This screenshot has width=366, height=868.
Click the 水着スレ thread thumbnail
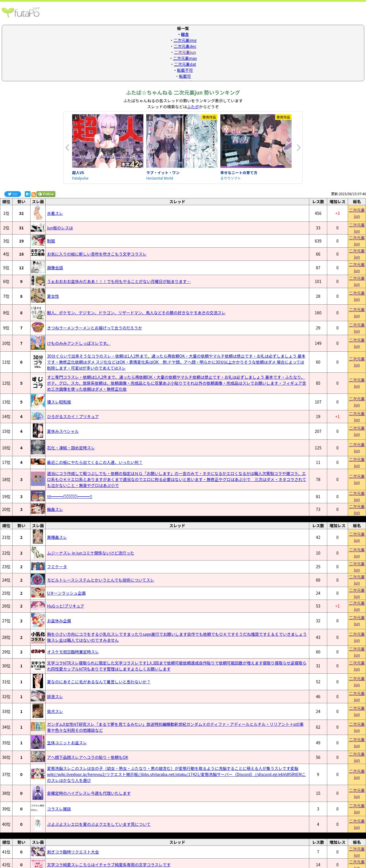tap(38, 213)
